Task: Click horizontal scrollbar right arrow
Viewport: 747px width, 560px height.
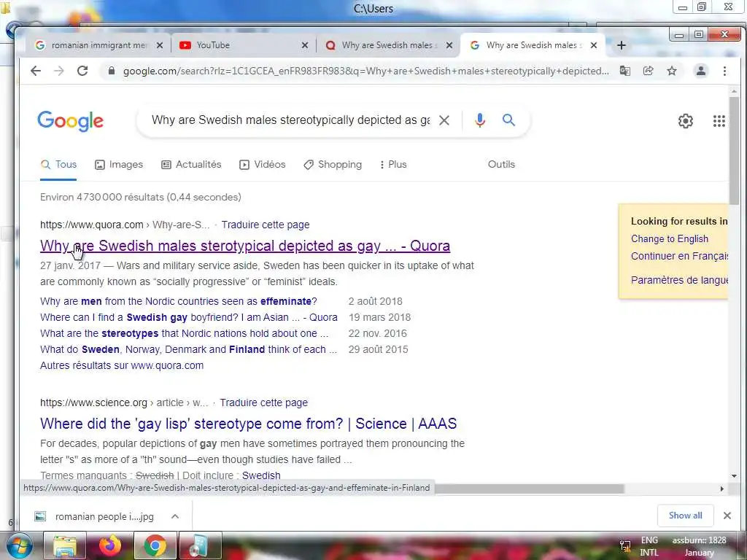Action: coord(721,489)
